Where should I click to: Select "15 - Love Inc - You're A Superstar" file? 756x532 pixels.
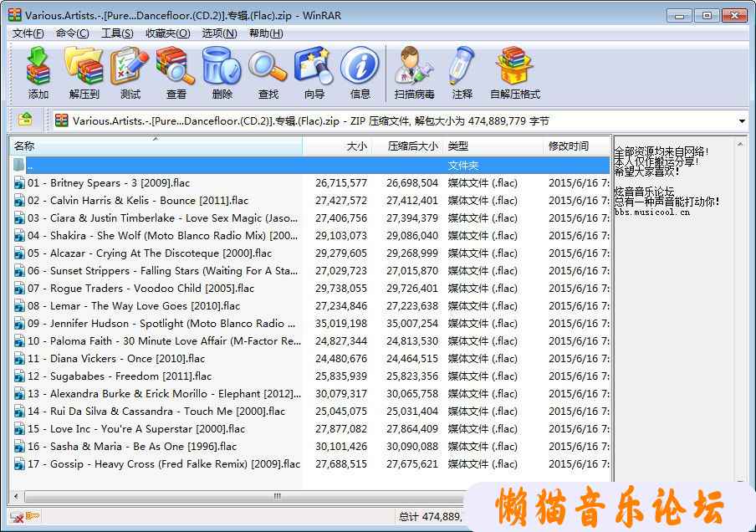[136, 429]
